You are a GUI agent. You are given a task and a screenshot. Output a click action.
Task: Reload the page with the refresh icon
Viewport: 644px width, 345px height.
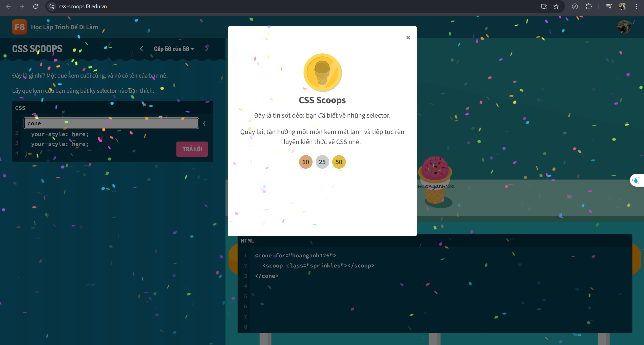click(35, 6)
